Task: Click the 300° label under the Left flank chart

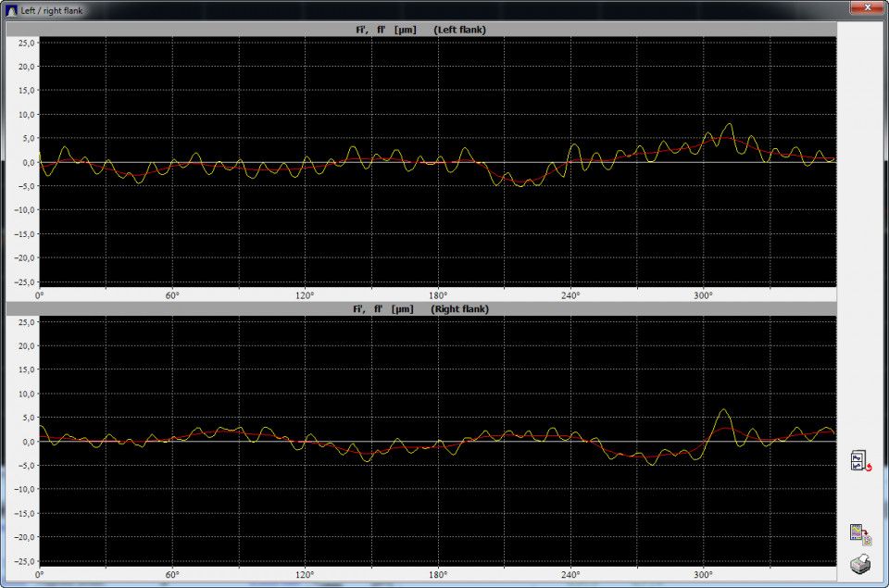Action: 704,295
